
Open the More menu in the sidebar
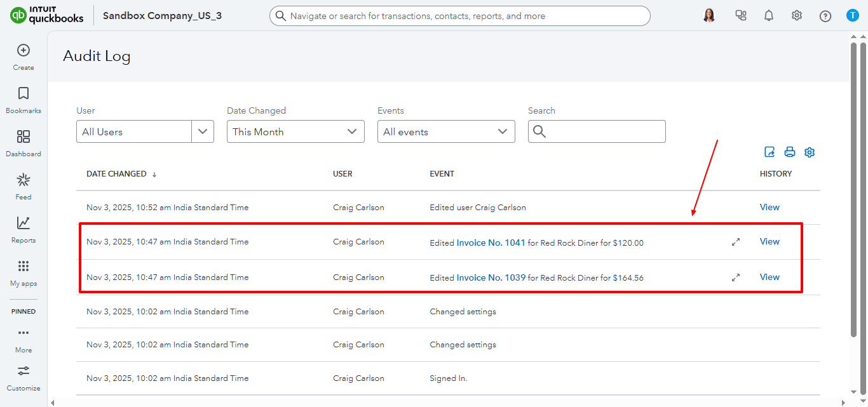click(x=23, y=338)
